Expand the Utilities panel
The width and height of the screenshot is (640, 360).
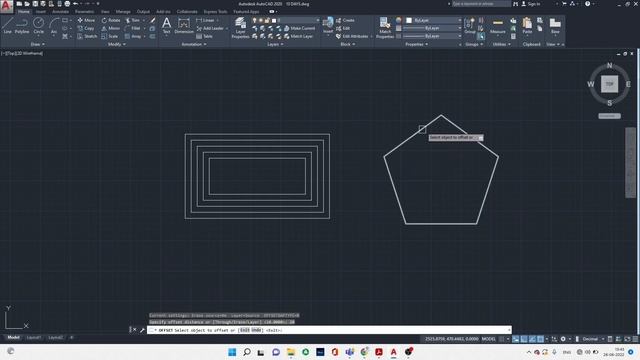click(x=501, y=44)
